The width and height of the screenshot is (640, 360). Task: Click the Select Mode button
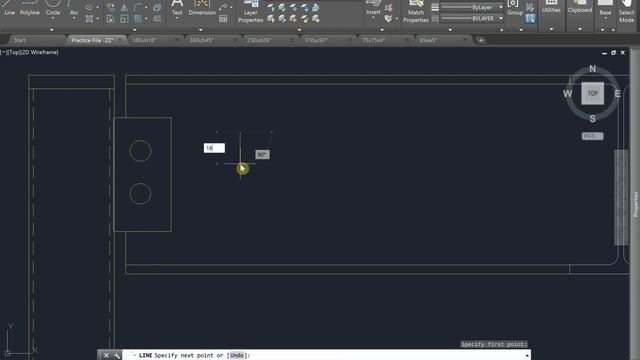(x=627, y=11)
